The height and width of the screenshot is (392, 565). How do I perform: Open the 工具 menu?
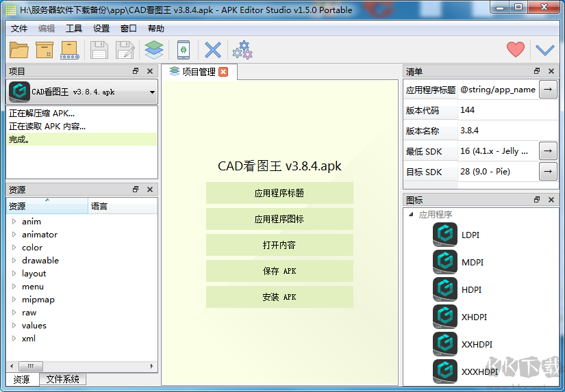pyautogui.click(x=74, y=29)
